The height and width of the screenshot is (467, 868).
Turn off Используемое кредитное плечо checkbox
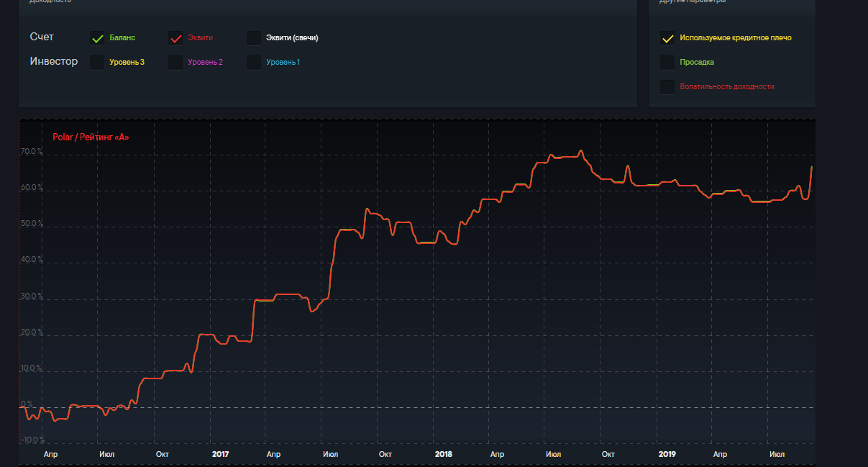667,38
